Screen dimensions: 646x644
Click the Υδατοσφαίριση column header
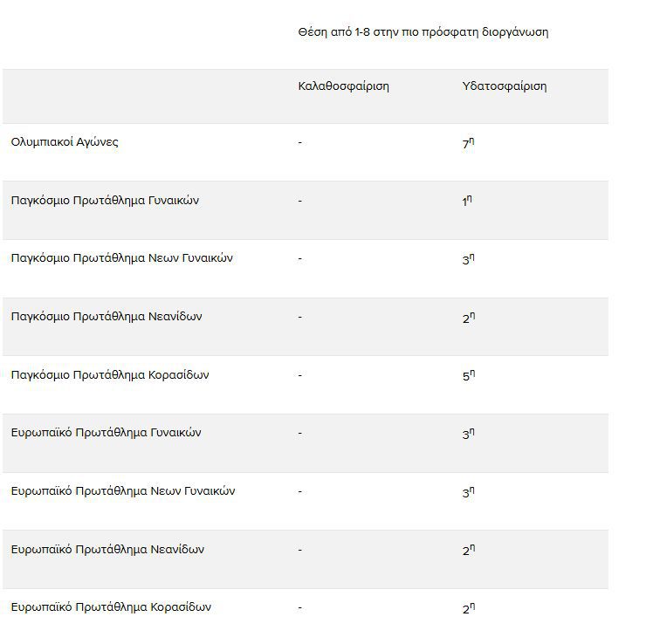pos(504,86)
